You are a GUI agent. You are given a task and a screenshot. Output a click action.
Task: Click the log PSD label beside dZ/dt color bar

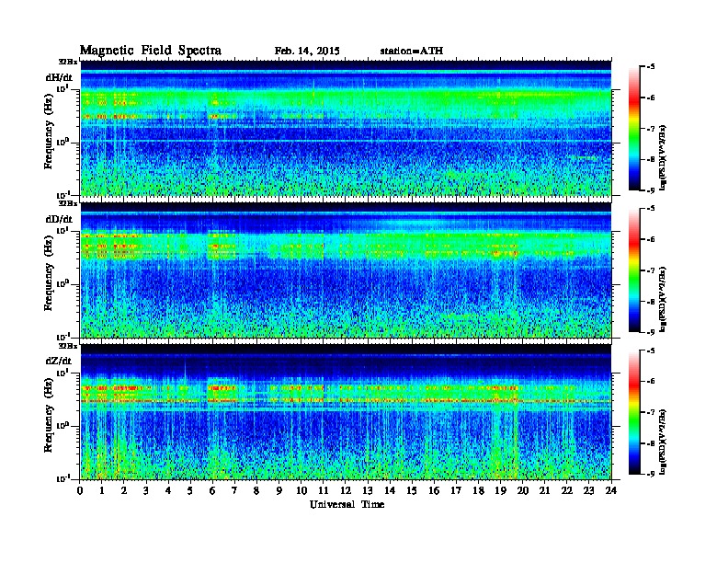663,442
